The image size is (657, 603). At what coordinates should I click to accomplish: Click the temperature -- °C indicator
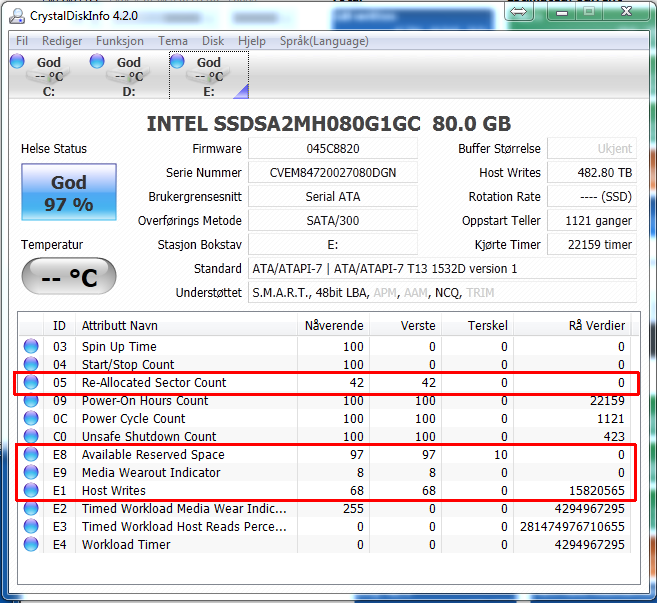[x=69, y=276]
